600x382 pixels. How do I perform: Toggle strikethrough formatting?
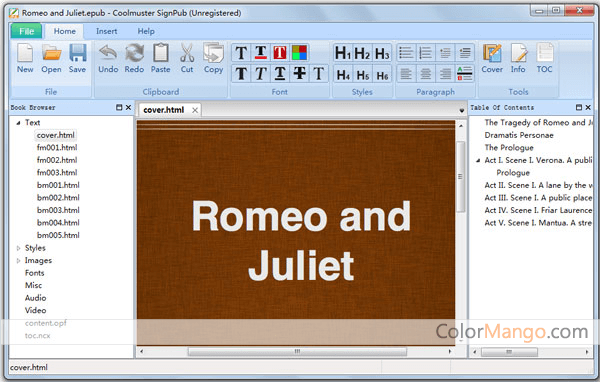(299, 73)
